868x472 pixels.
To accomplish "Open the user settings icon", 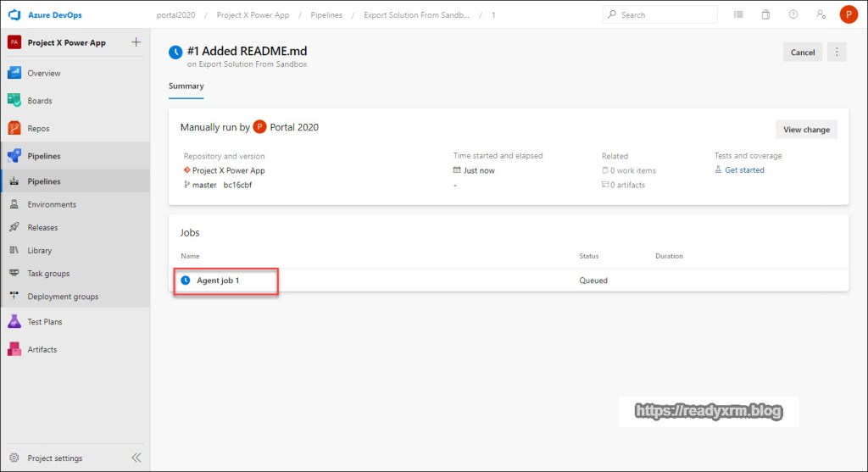I will (820, 15).
